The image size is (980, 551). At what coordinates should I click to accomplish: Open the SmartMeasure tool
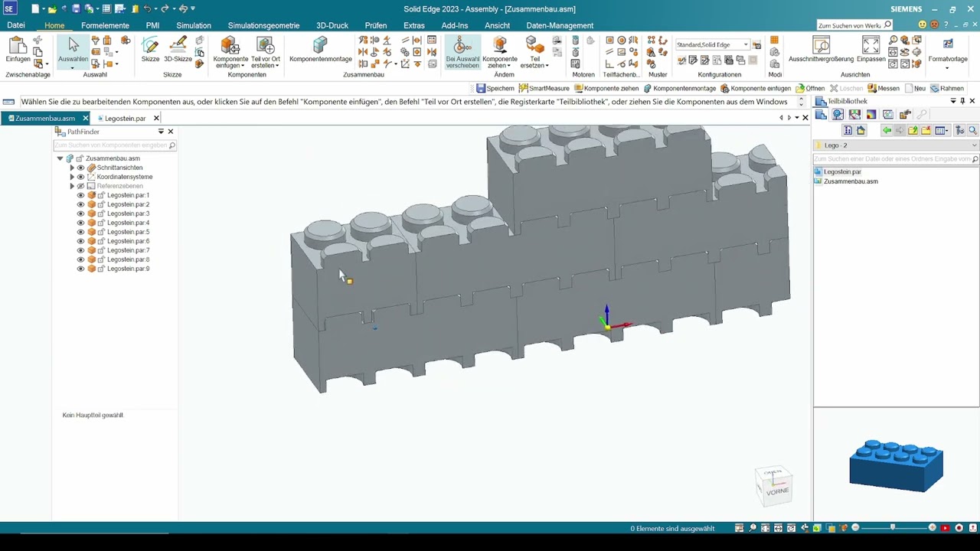click(x=544, y=88)
